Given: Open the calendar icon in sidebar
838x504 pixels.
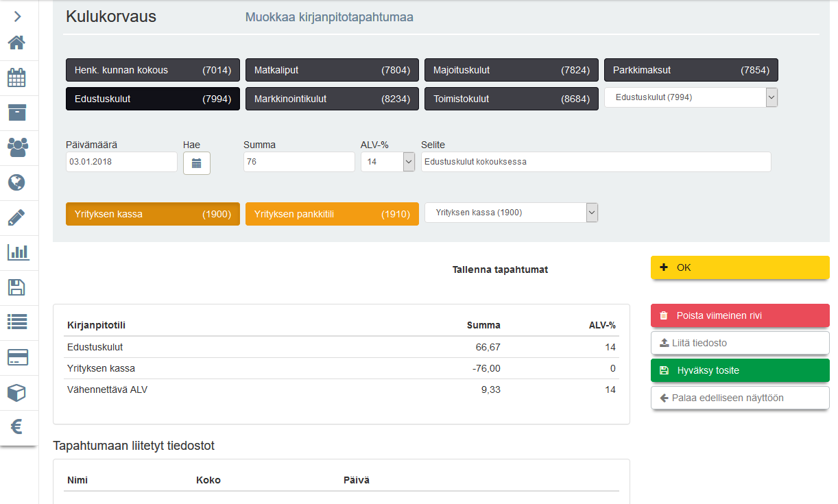Looking at the screenshot, I should point(17,77).
